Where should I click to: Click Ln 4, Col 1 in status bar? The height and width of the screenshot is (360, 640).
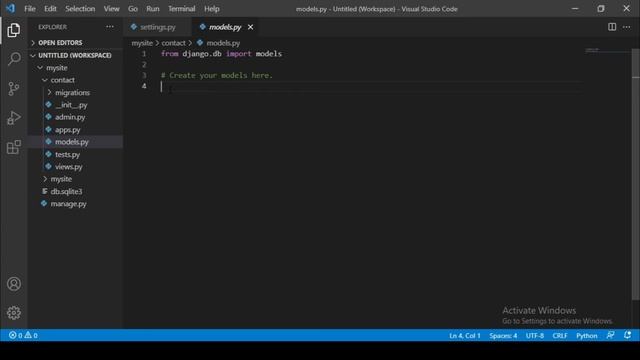pos(464,336)
